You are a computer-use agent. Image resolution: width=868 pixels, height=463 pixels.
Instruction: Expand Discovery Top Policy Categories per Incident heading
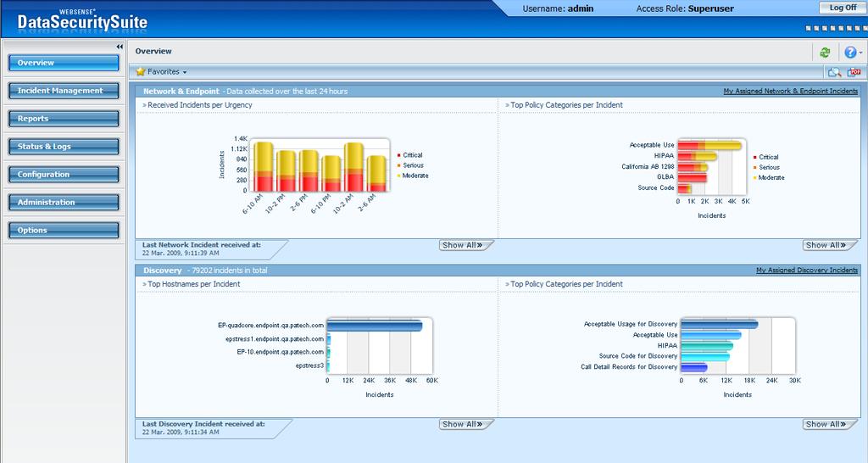coord(564,284)
